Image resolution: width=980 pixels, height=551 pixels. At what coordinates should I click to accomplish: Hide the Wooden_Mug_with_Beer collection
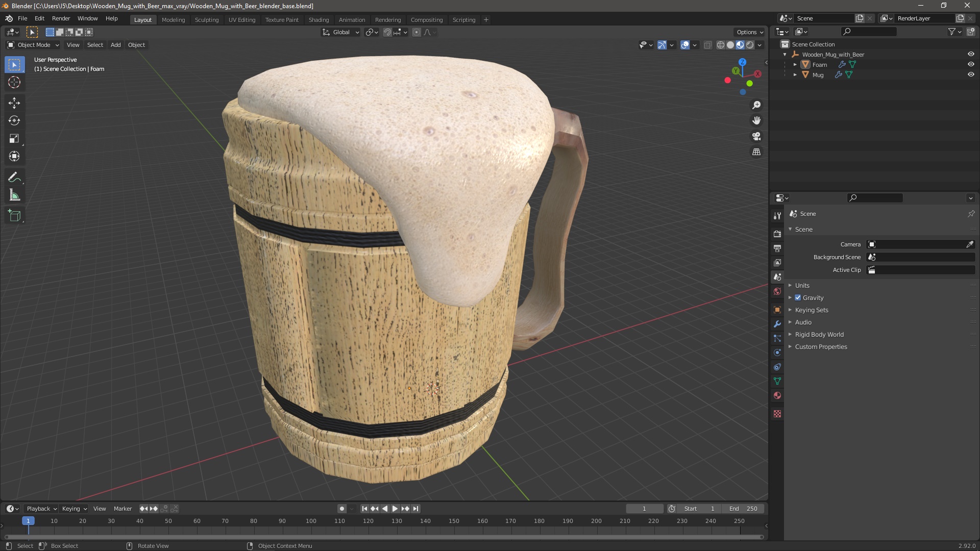[x=971, y=54]
